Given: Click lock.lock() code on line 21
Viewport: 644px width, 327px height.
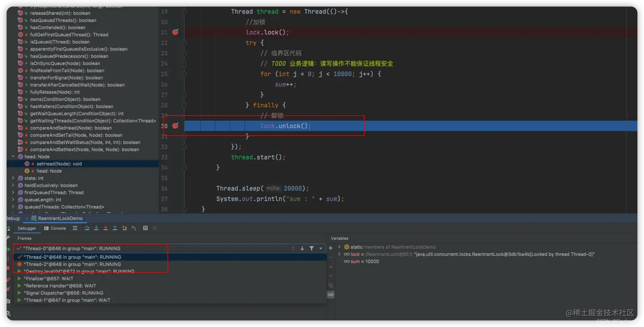Looking at the screenshot, I should tap(267, 32).
